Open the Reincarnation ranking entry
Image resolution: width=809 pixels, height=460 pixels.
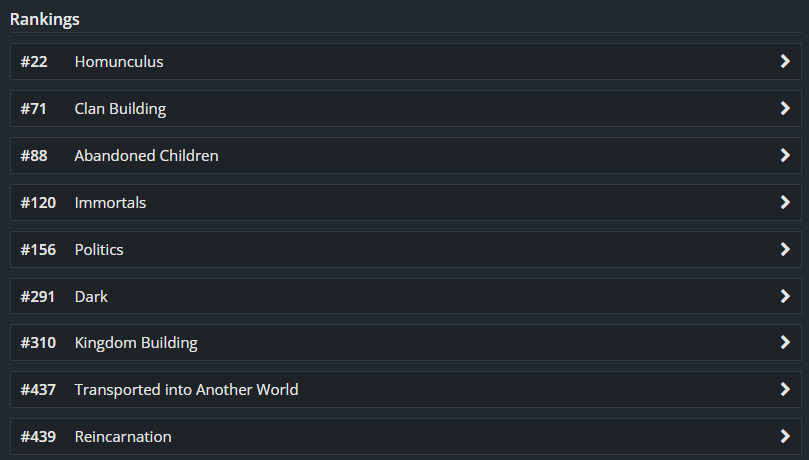click(x=123, y=437)
